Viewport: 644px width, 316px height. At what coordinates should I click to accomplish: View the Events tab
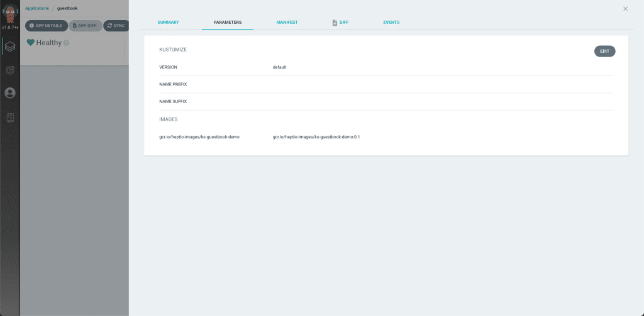[391, 22]
